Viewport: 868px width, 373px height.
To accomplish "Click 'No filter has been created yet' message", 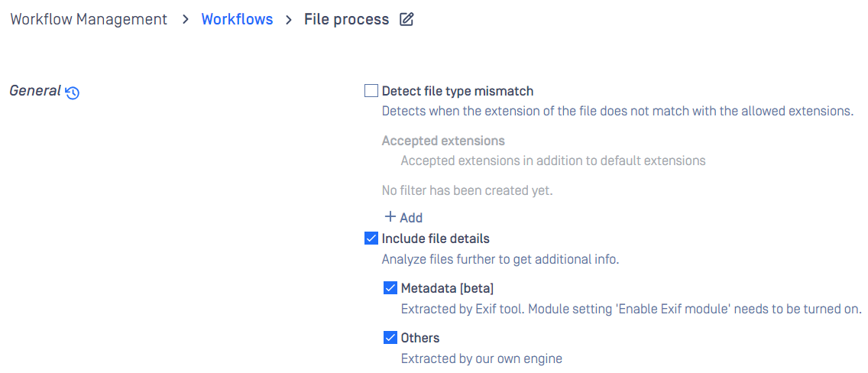I will 467,191.
